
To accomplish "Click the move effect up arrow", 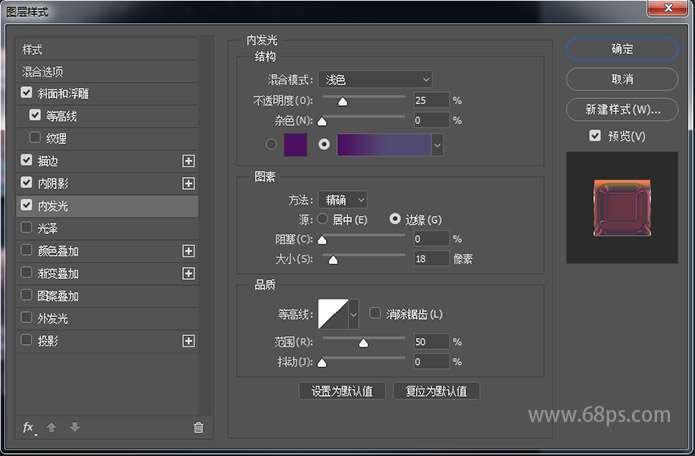I will pyautogui.click(x=52, y=428).
